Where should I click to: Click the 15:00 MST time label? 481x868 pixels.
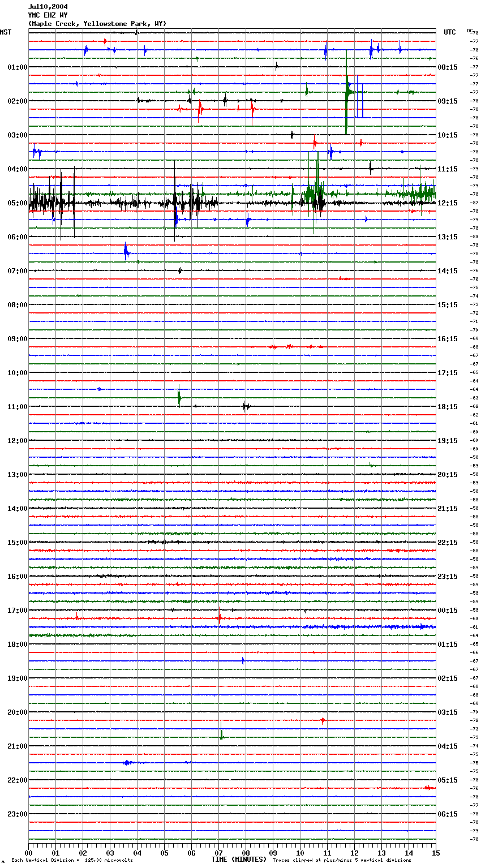(x=18, y=543)
